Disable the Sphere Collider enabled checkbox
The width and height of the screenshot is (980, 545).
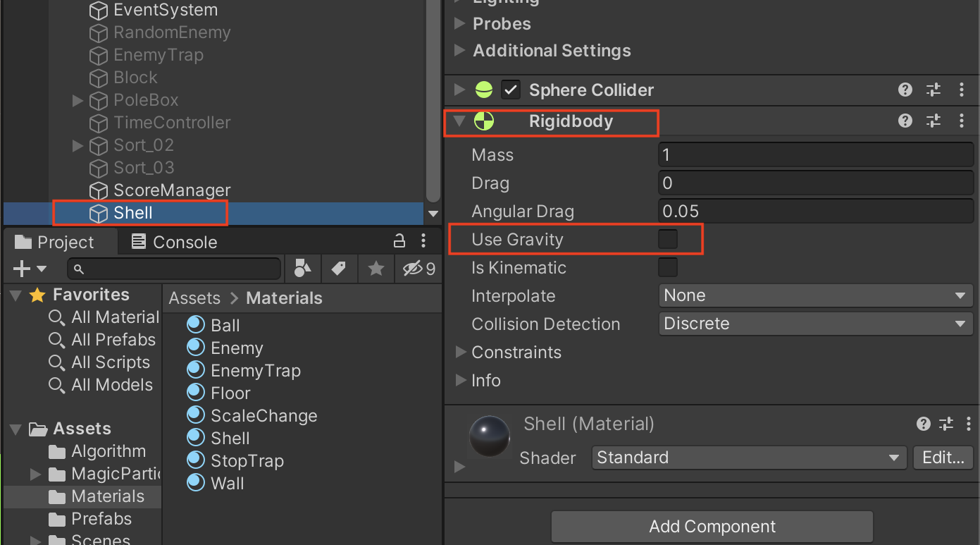coord(510,90)
